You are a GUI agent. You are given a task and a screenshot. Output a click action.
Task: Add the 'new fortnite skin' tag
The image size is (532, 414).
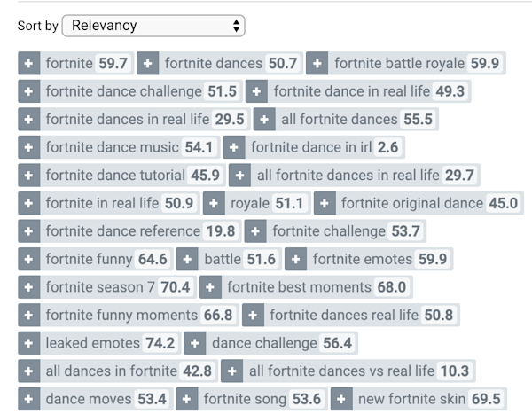341,399
